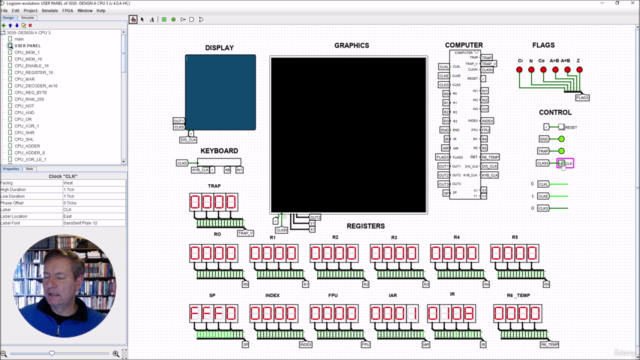
Task: Select CPU_DECODER_4x16 in the tree
Action: (x=36, y=86)
